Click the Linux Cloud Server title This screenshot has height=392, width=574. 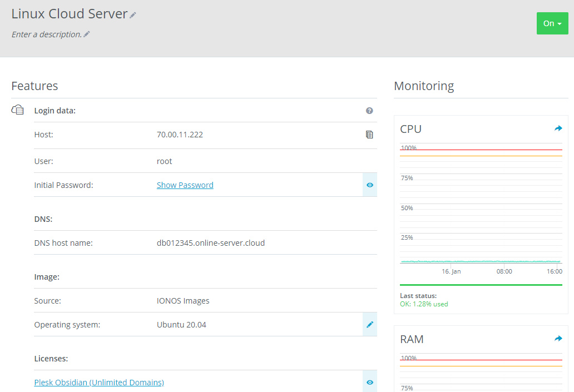70,14
